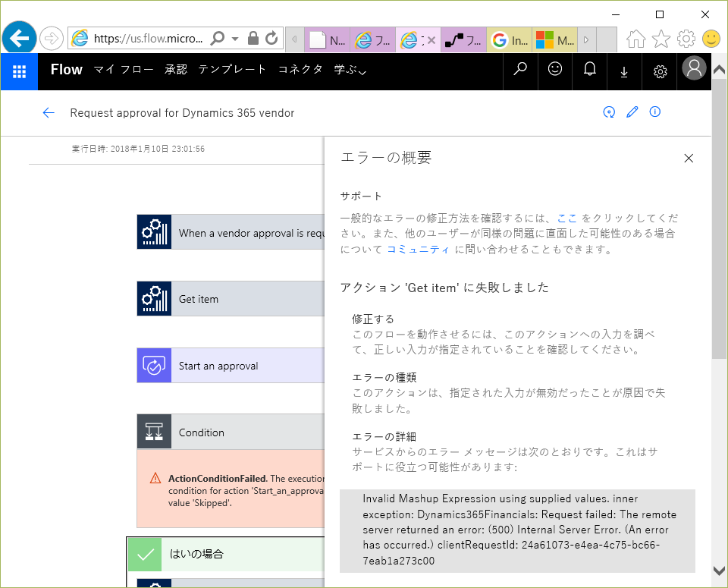The image size is (728, 588).
Task: Click the Invalid Mashup Expression error text box
Action: [x=517, y=530]
